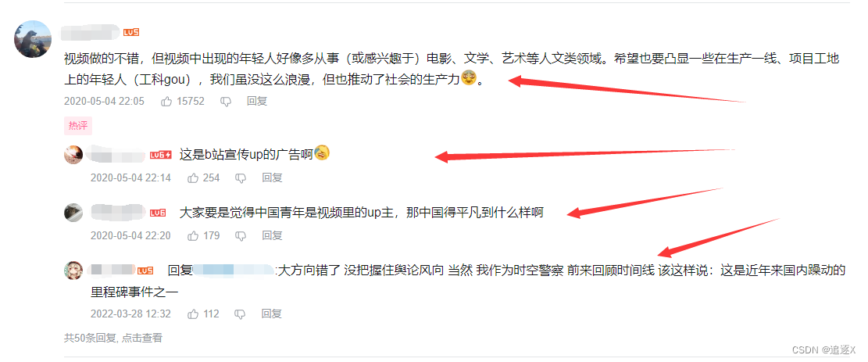Like the reply with 254 likes
The height and width of the screenshot is (362, 868).
(193, 178)
